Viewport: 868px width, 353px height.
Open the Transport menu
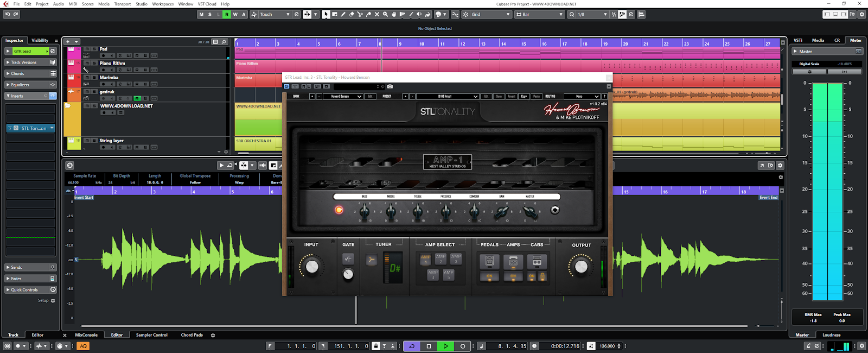pos(122,4)
